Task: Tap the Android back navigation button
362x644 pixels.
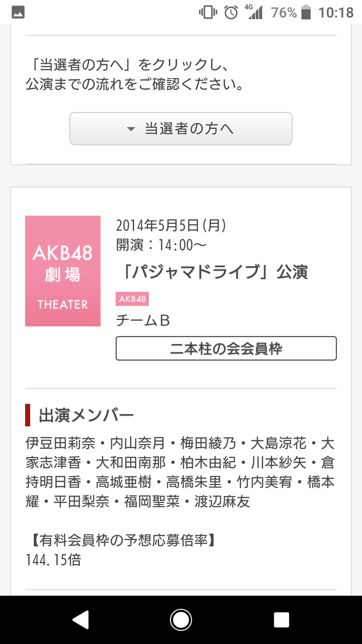Action: pos(81,620)
